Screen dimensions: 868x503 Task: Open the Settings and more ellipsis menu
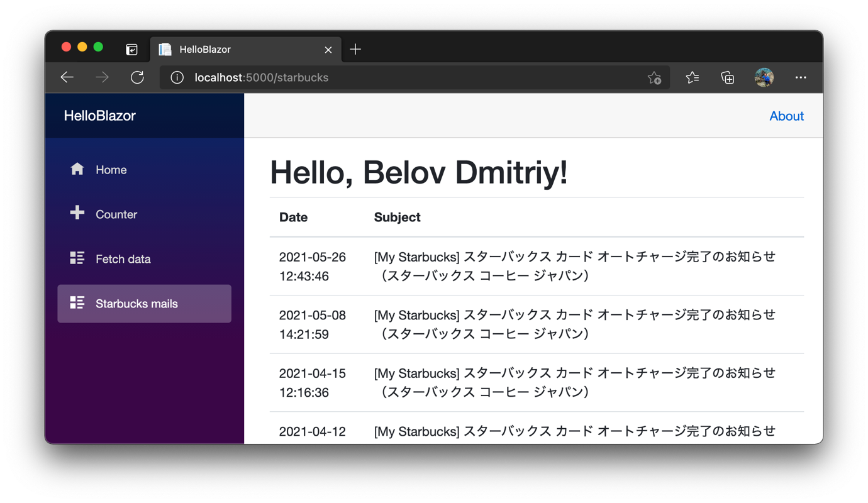point(801,77)
